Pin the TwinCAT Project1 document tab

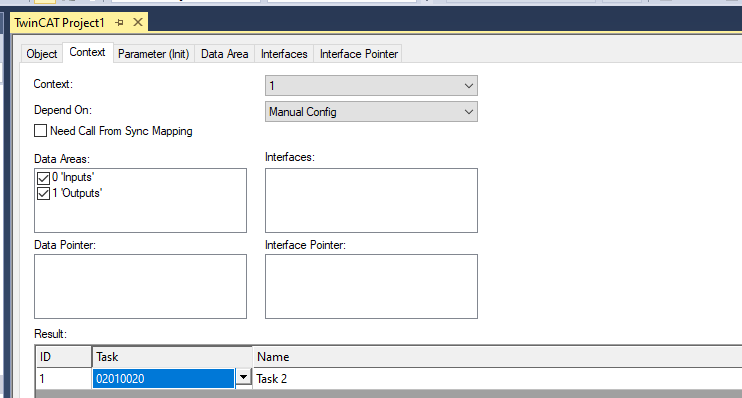pos(119,22)
